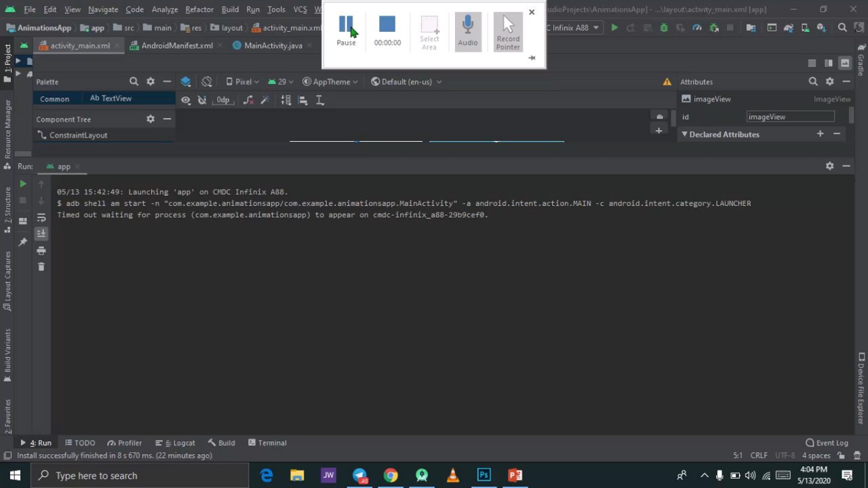Image resolution: width=868 pixels, height=488 pixels.
Task: Switch editor to Code view mode
Action: click(x=812, y=63)
